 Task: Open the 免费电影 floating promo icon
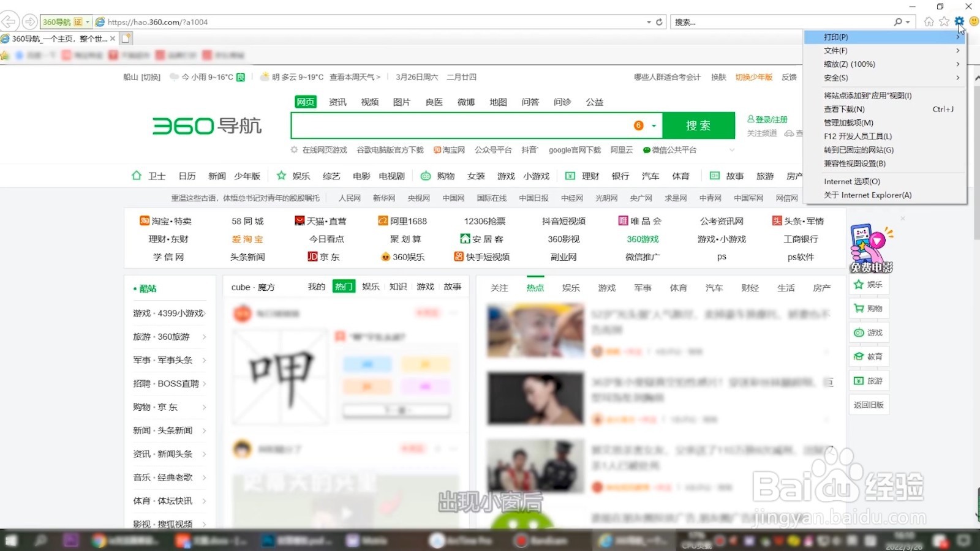point(872,249)
